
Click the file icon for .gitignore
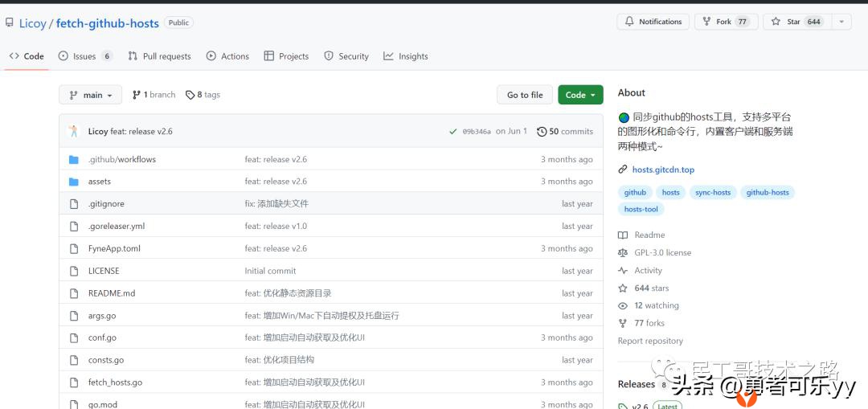[x=74, y=204]
